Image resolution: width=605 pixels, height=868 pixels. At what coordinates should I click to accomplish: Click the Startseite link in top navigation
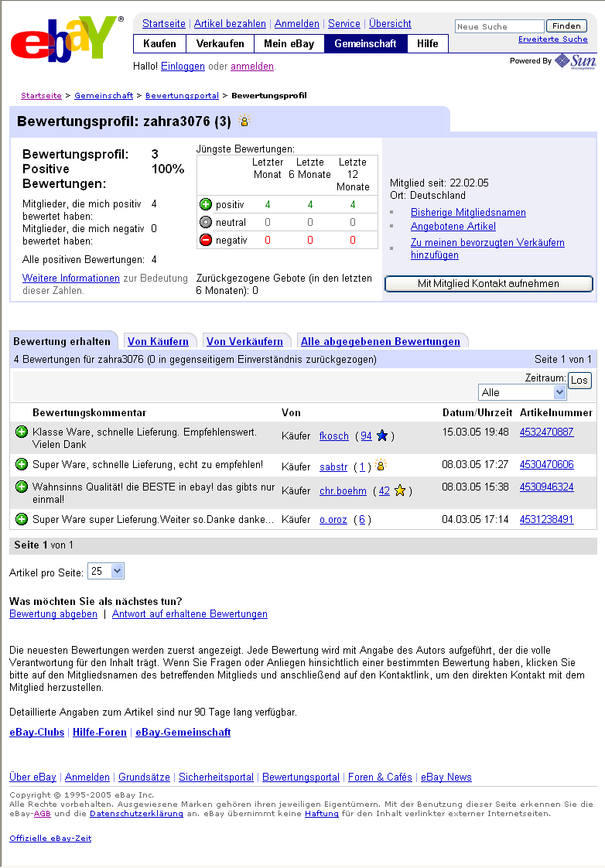click(164, 24)
